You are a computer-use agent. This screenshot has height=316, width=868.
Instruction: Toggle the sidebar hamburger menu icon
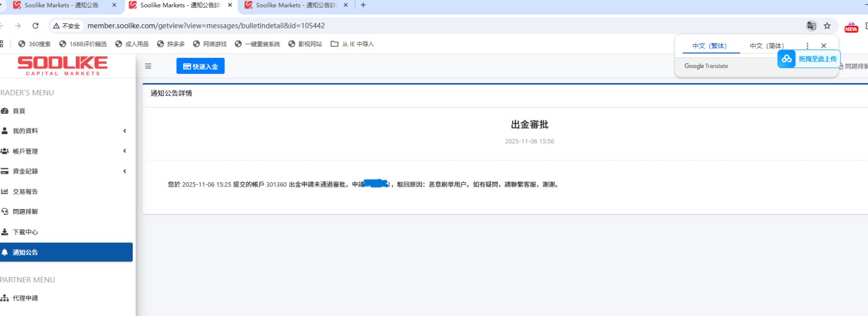pyautogui.click(x=148, y=66)
